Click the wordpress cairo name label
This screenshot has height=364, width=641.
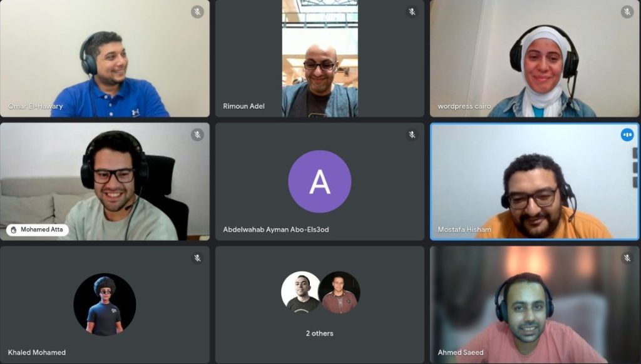tap(464, 106)
